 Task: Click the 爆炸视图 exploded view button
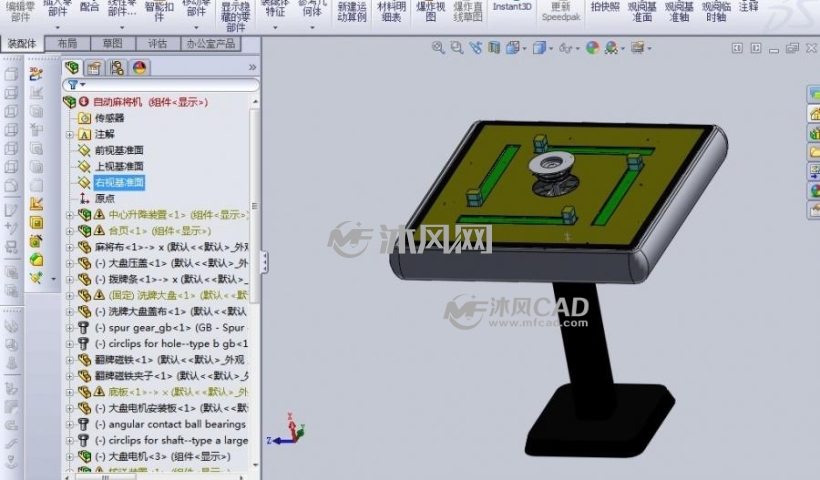[430, 10]
